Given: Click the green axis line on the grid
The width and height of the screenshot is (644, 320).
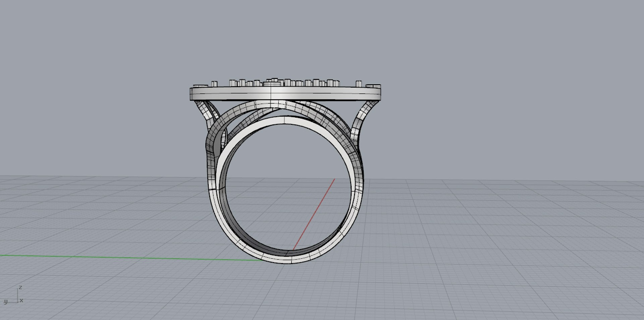Looking at the screenshot, I should (131, 258).
